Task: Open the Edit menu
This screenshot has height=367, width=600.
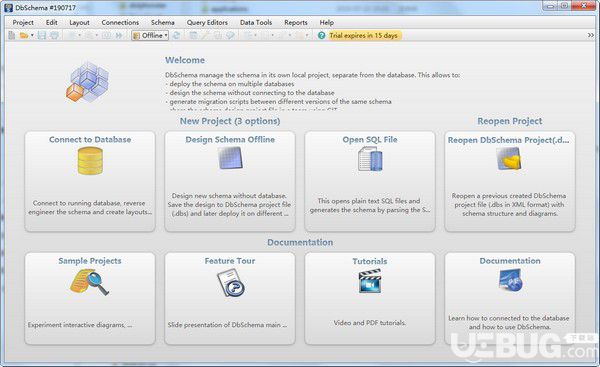Action: click(52, 23)
